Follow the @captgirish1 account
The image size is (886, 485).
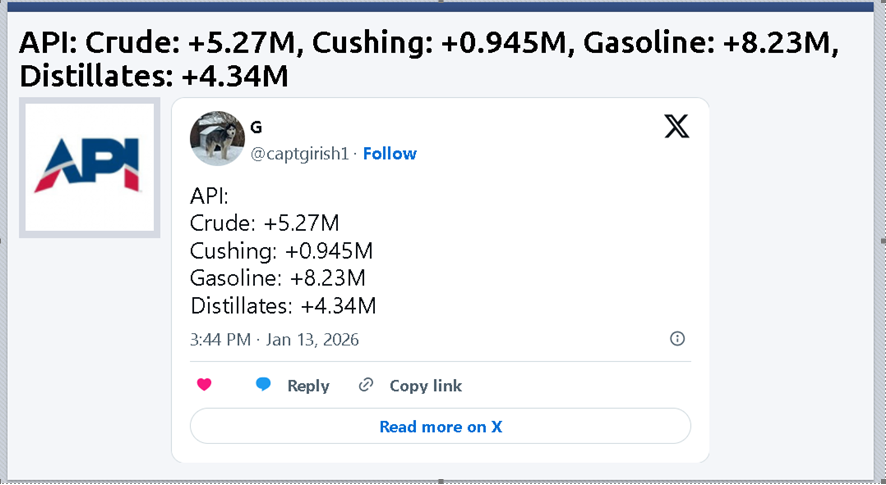tap(390, 154)
